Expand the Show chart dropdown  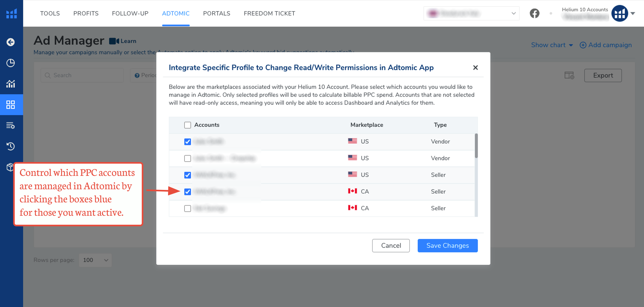[x=552, y=45]
